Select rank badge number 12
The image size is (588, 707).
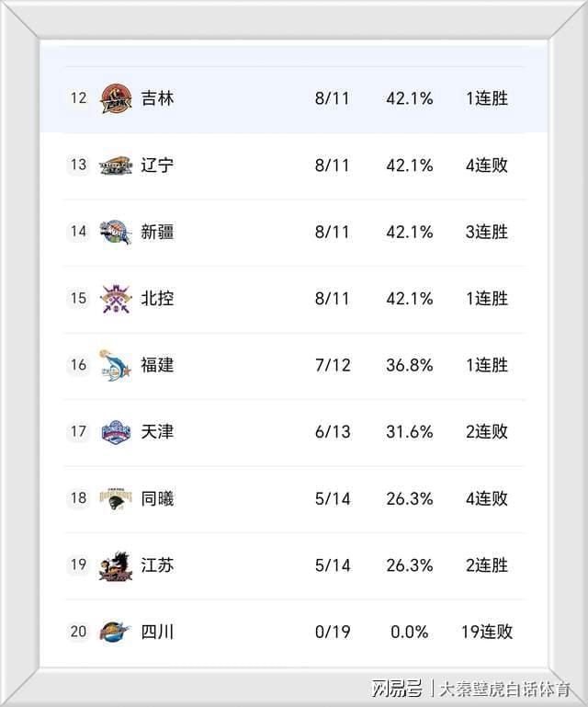tap(78, 98)
